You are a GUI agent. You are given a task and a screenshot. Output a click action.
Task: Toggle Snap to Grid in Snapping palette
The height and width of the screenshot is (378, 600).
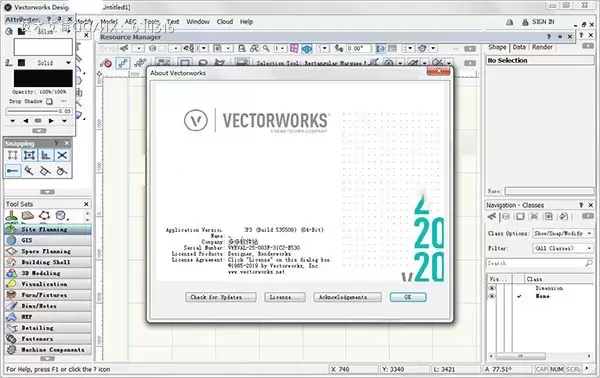(x=13, y=155)
